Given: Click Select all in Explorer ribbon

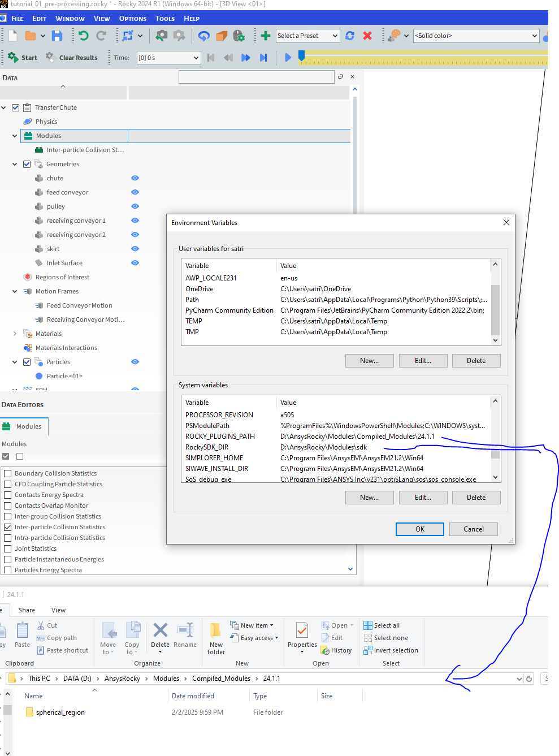Looking at the screenshot, I should (382, 625).
